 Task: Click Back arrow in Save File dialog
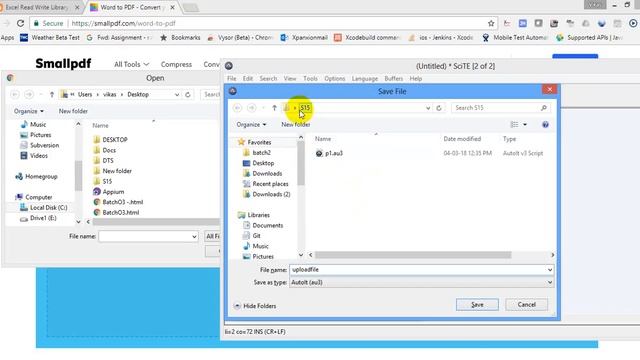[238, 108]
